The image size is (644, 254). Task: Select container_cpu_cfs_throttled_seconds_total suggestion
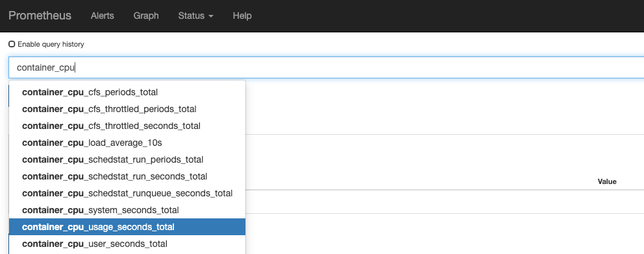click(127, 126)
